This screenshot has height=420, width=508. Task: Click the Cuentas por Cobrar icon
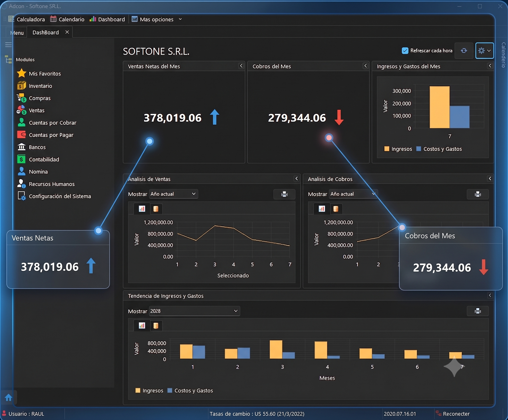coord(21,123)
